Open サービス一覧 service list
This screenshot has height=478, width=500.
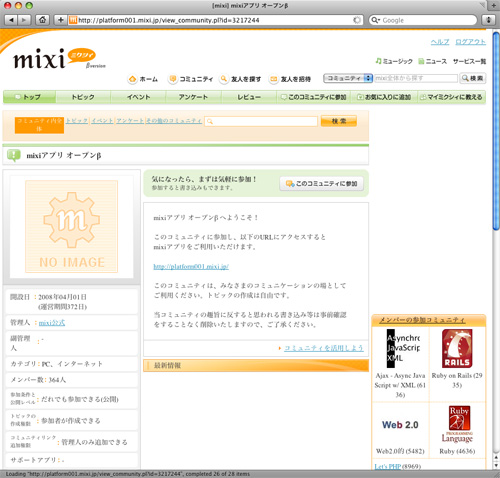click(469, 61)
